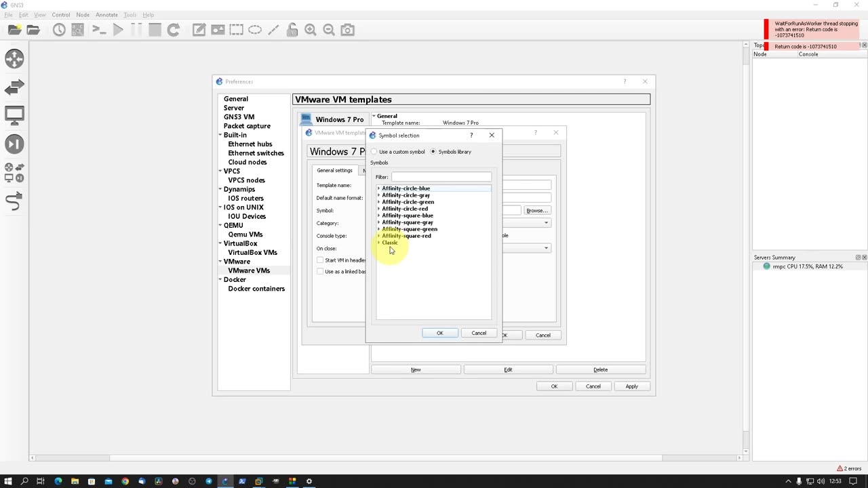Browse switches in the device sidebar

(14, 87)
